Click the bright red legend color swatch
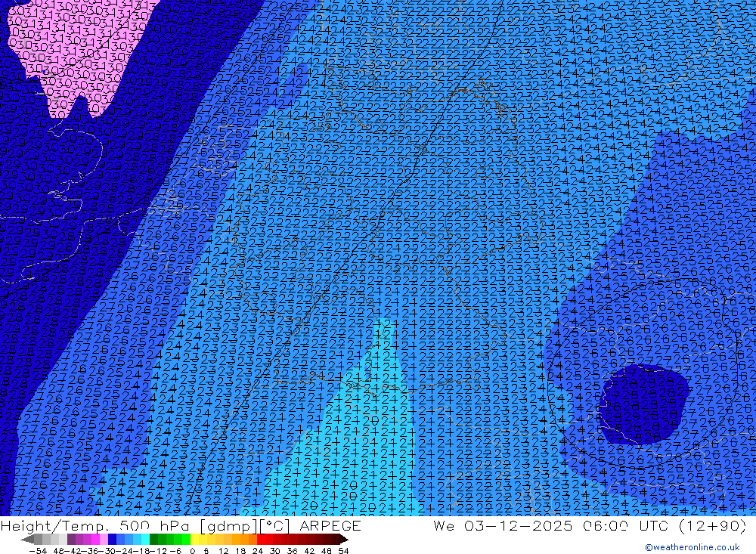 coord(261,540)
